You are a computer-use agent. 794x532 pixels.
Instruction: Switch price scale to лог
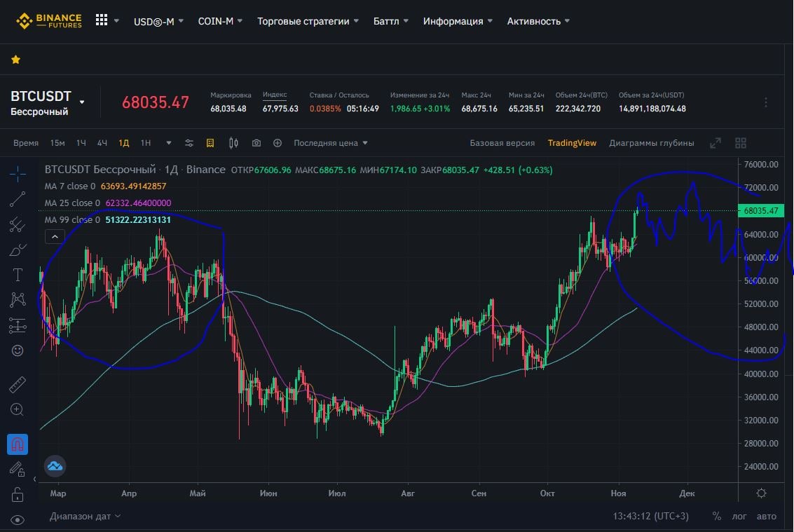(x=739, y=517)
